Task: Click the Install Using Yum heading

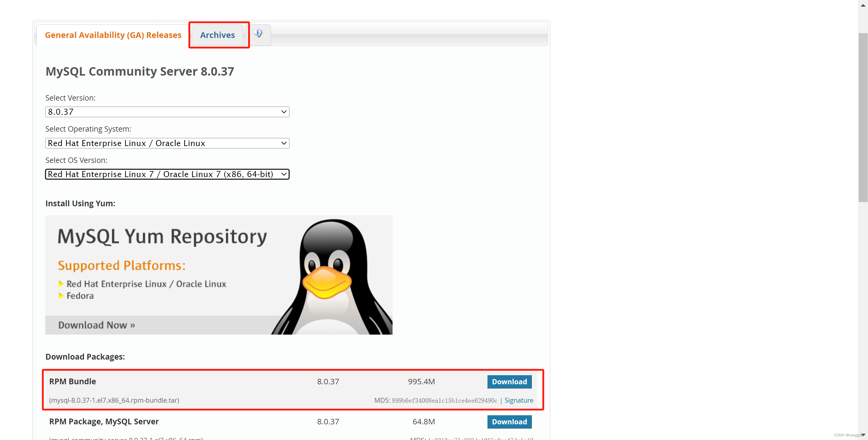Action: 80,203
